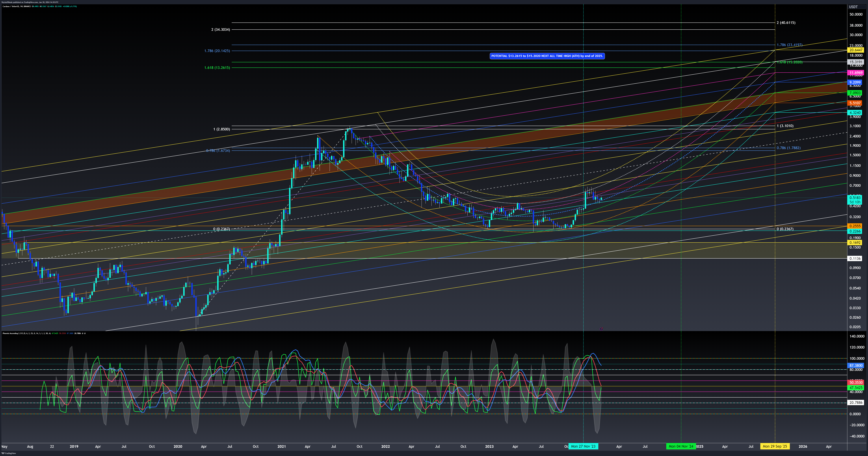
Task: Click the red 50.3530 indicator value label
Action: 855,383
